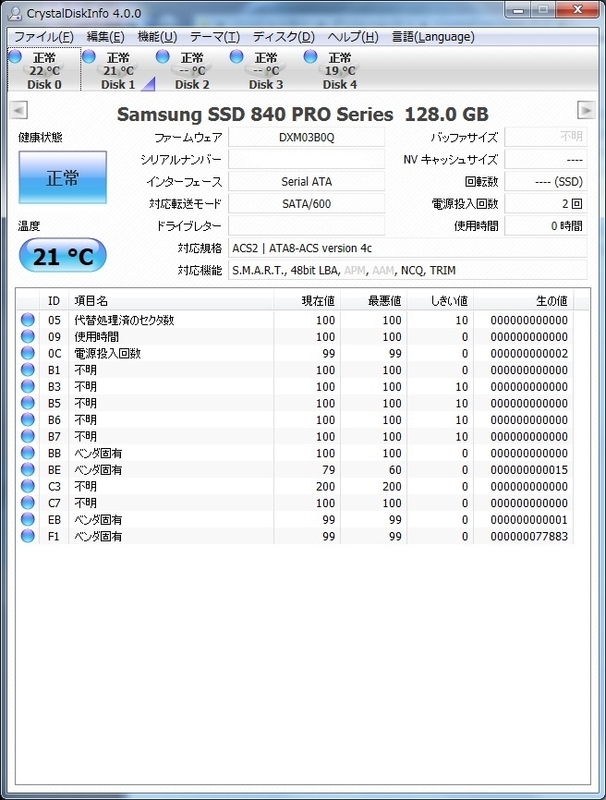This screenshot has width=606, height=800.
Task: Click the buffer size field 不明
Action: point(546,137)
